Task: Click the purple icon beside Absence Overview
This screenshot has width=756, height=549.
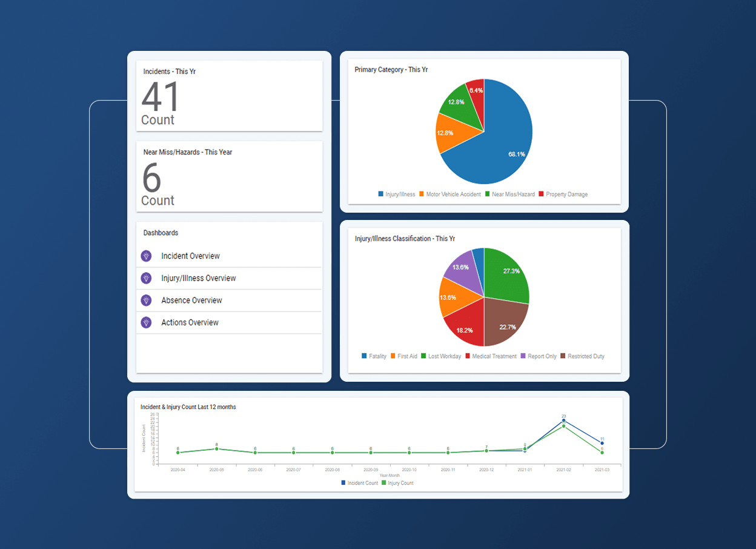Action: (145, 300)
